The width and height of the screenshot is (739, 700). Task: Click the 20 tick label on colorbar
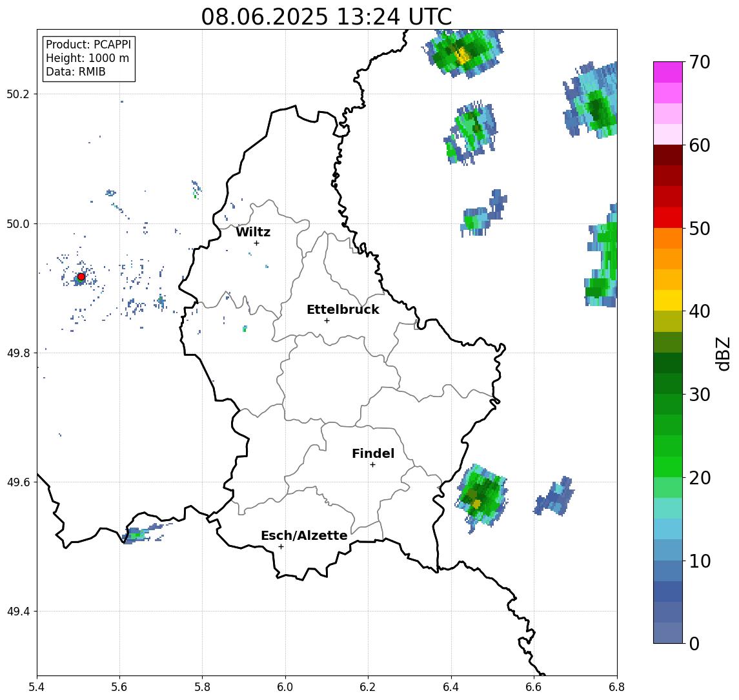[x=700, y=478]
